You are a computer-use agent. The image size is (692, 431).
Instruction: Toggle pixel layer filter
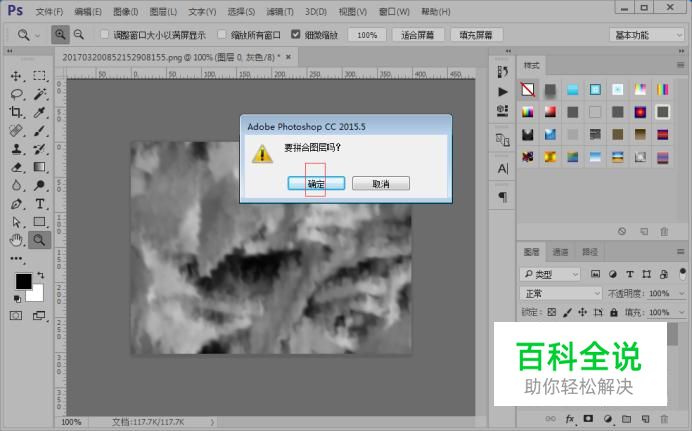click(x=595, y=274)
